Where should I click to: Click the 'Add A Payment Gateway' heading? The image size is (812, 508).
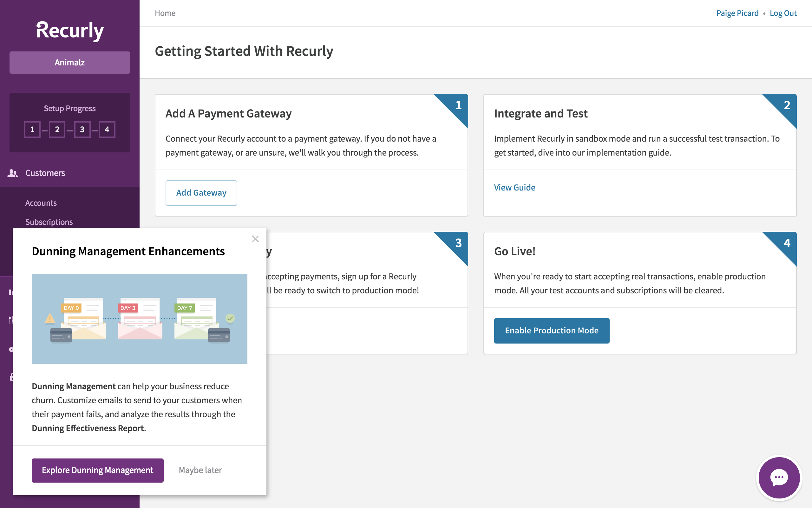point(228,114)
